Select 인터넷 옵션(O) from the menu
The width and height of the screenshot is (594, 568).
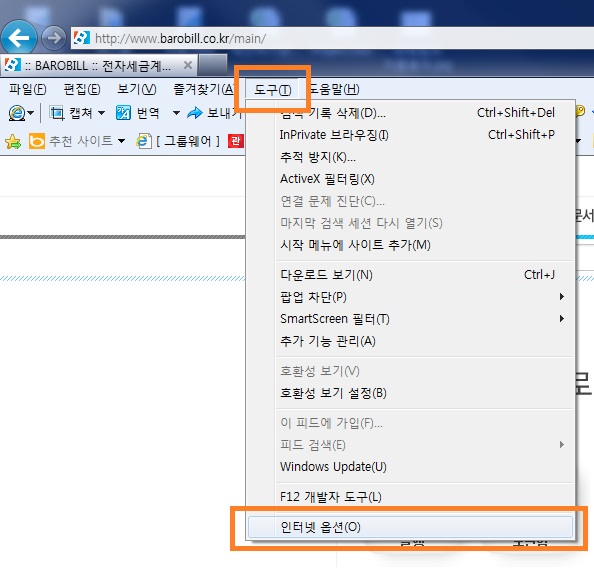410,527
